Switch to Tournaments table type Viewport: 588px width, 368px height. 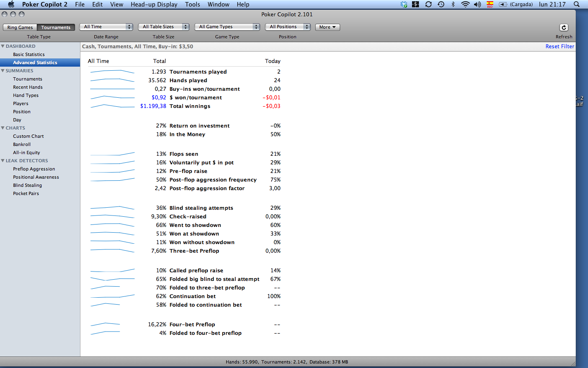pyautogui.click(x=56, y=27)
